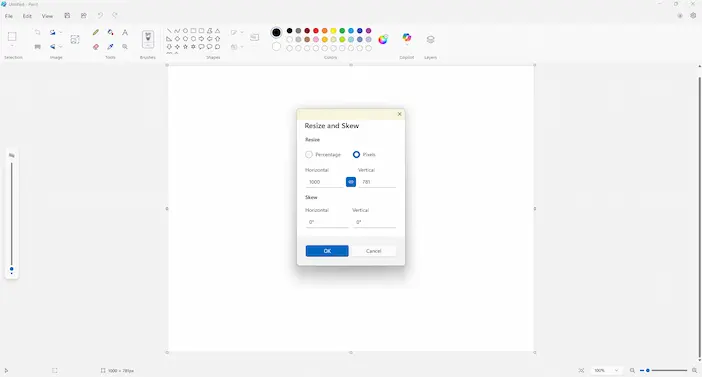Select the Eraser tool
Image resolution: width=702 pixels, height=377 pixels.
[x=96, y=47]
